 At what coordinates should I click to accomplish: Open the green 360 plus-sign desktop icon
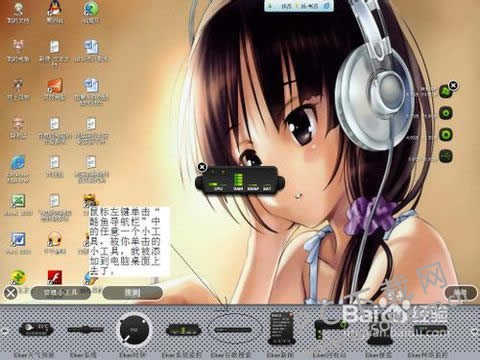coord(18,277)
